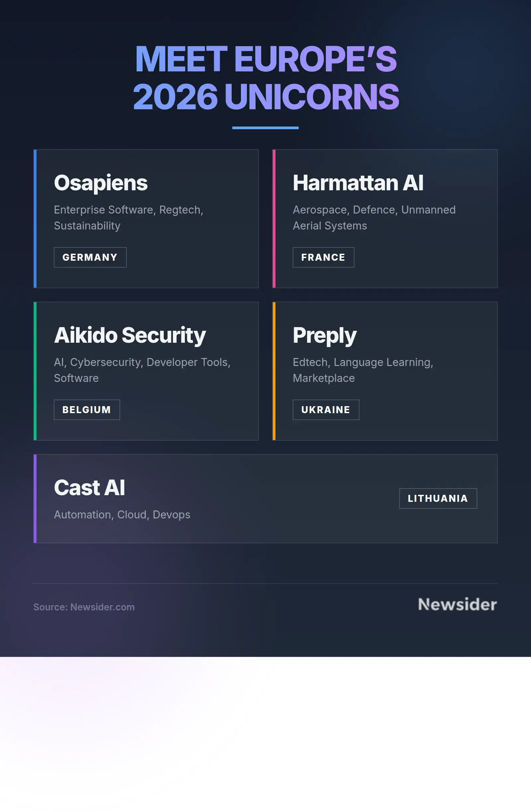Click the blue divider under the headline
Viewport: 531px width, 812px height.
click(x=265, y=128)
